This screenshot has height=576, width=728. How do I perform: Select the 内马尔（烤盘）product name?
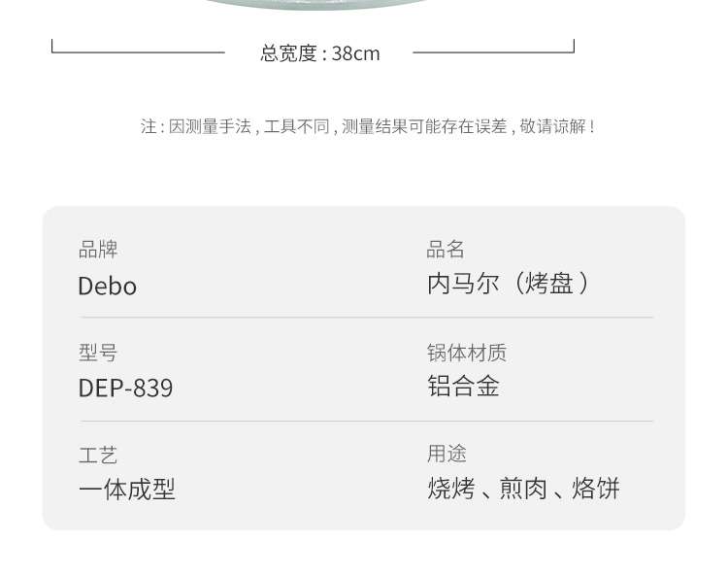(x=509, y=284)
